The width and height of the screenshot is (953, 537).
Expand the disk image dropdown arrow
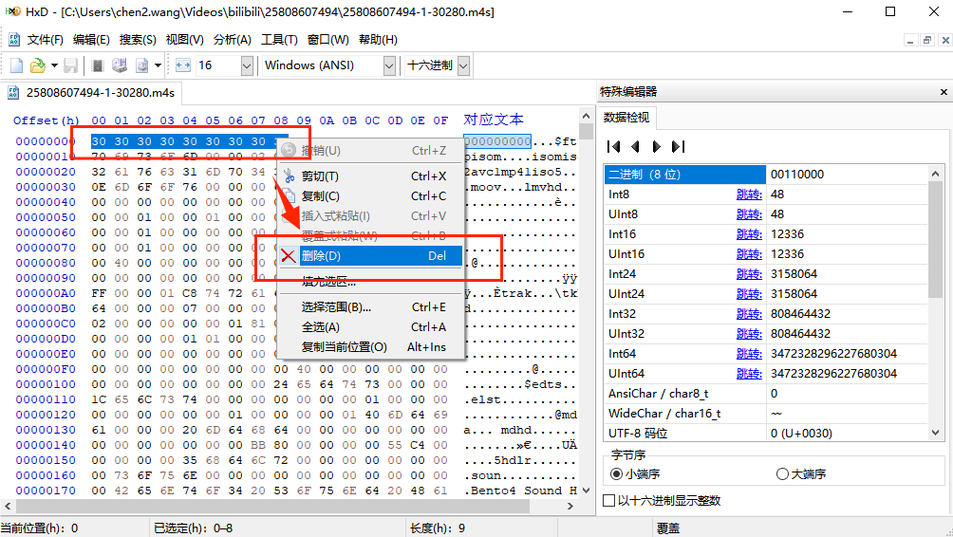[x=158, y=66]
